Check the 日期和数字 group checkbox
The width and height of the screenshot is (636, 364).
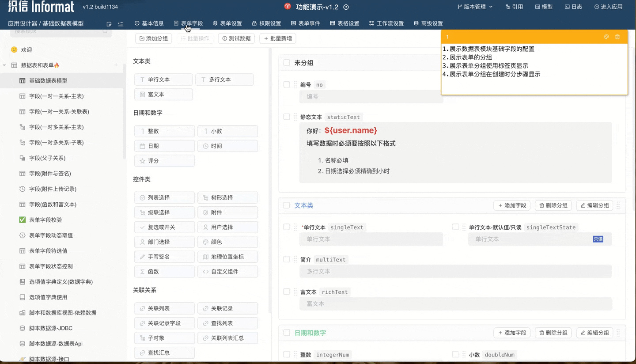(x=286, y=333)
